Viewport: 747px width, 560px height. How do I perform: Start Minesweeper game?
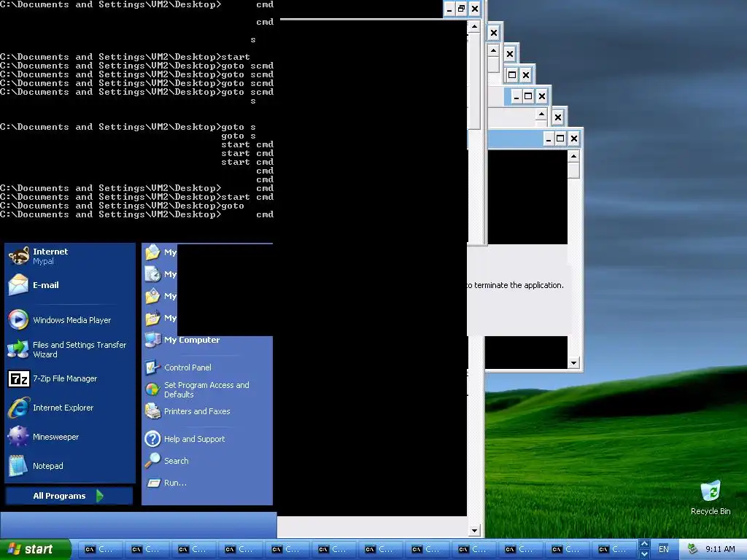point(70,437)
